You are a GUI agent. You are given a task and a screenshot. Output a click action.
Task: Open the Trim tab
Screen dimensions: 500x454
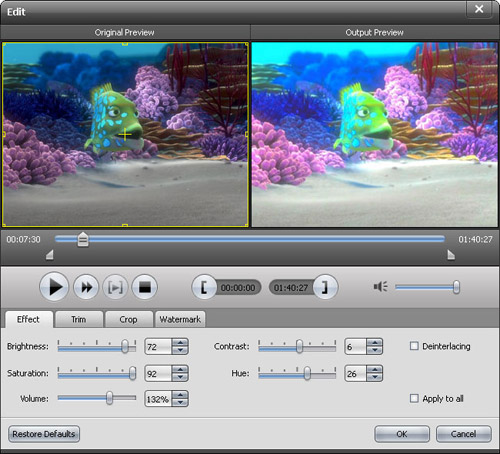(x=79, y=319)
